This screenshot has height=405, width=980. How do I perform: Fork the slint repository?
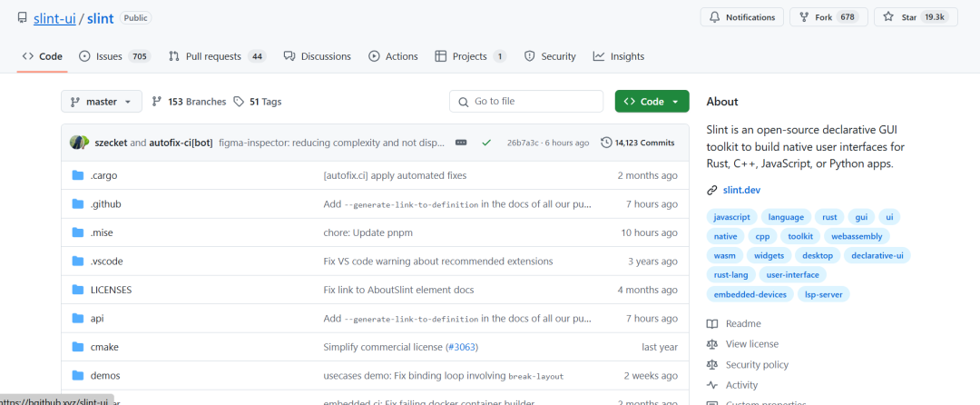(825, 17)
